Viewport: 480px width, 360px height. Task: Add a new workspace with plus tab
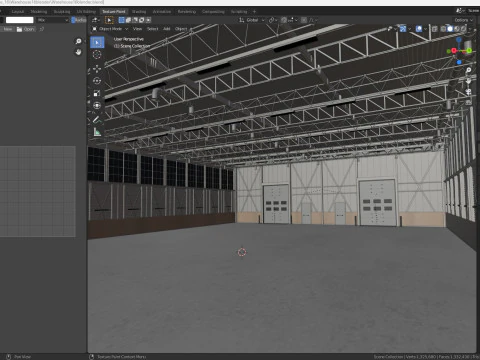[254, 12]
